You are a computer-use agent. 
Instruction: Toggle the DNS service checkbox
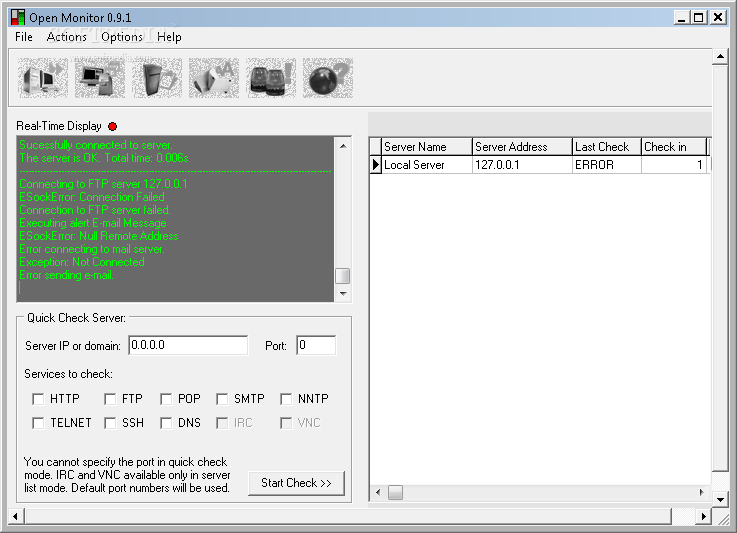click(x=166, y=423)
